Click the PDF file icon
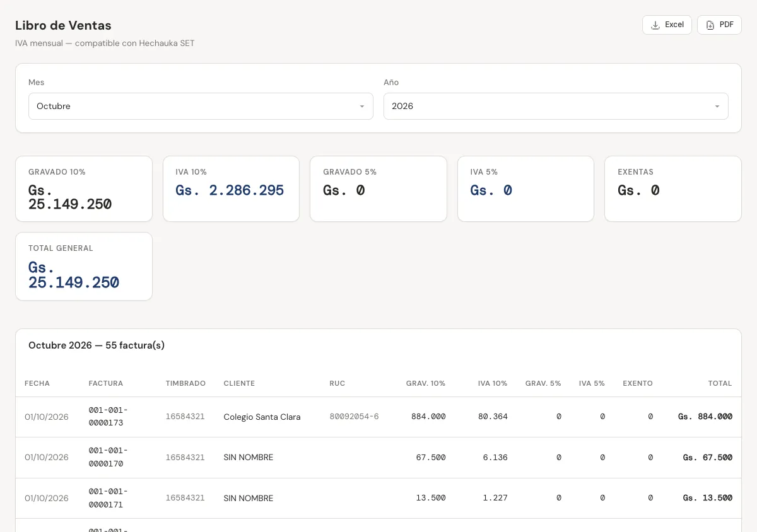 pos(710,25)
